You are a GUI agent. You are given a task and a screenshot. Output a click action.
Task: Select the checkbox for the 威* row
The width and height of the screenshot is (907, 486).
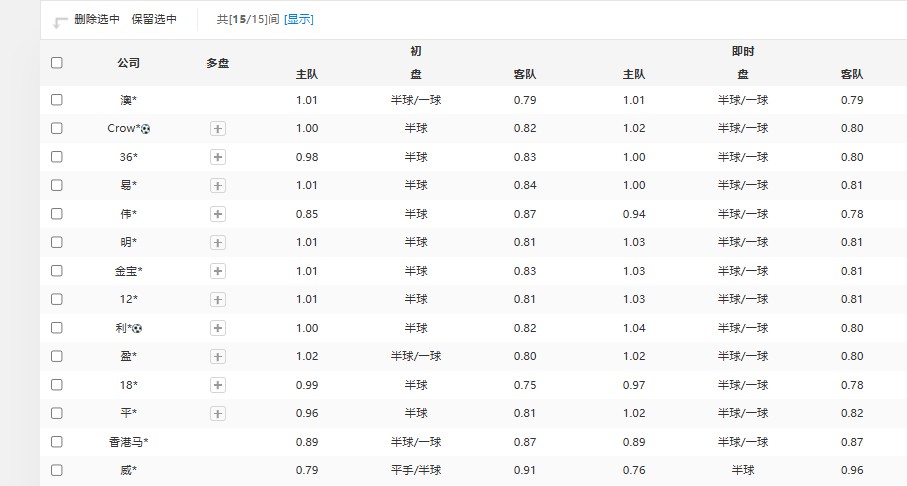click(x=57, y=470)
